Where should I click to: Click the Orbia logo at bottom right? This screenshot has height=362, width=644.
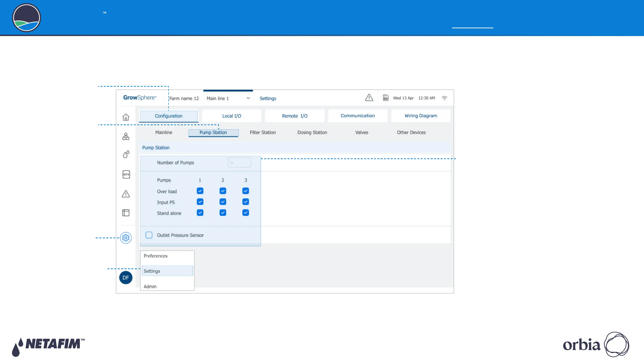click(x=596, y=345)
